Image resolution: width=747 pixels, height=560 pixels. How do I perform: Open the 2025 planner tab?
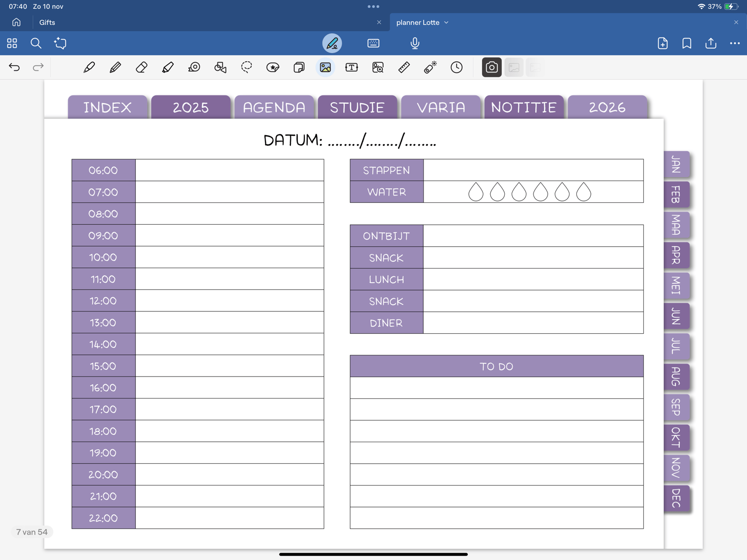(191, 107)
